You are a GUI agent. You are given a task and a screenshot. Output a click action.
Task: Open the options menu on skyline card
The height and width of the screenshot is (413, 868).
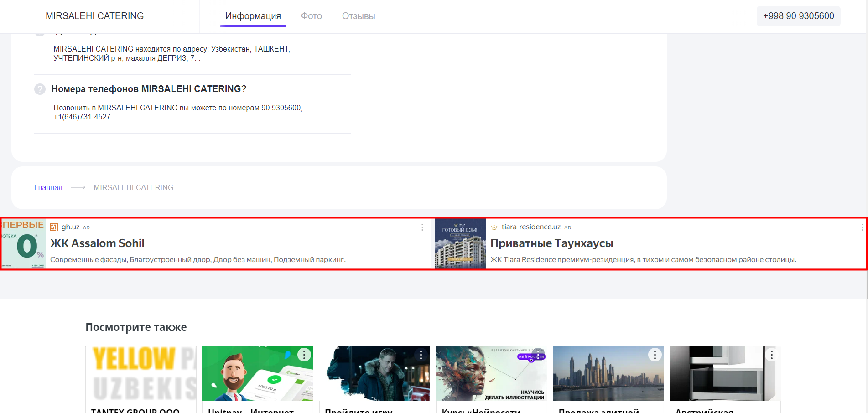655,355
